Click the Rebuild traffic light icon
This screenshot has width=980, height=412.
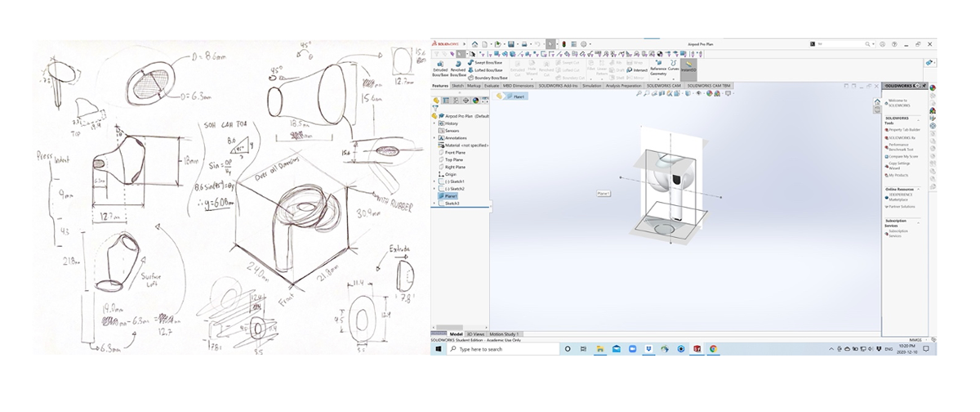tap(563, 44)
